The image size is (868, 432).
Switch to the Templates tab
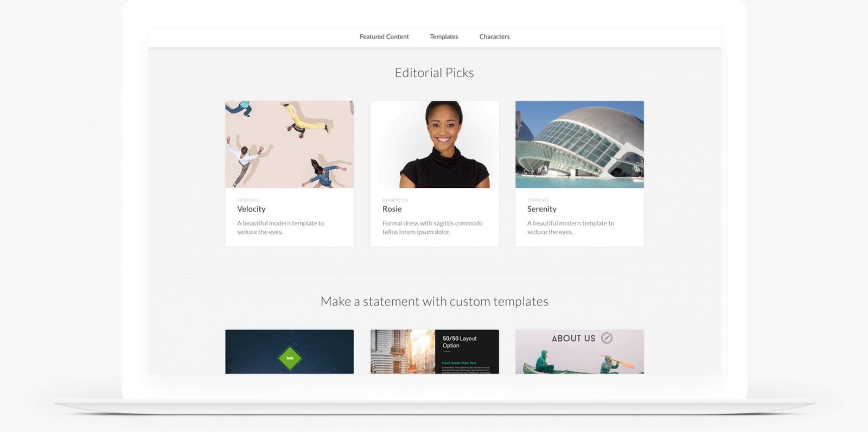coord(444,37)
